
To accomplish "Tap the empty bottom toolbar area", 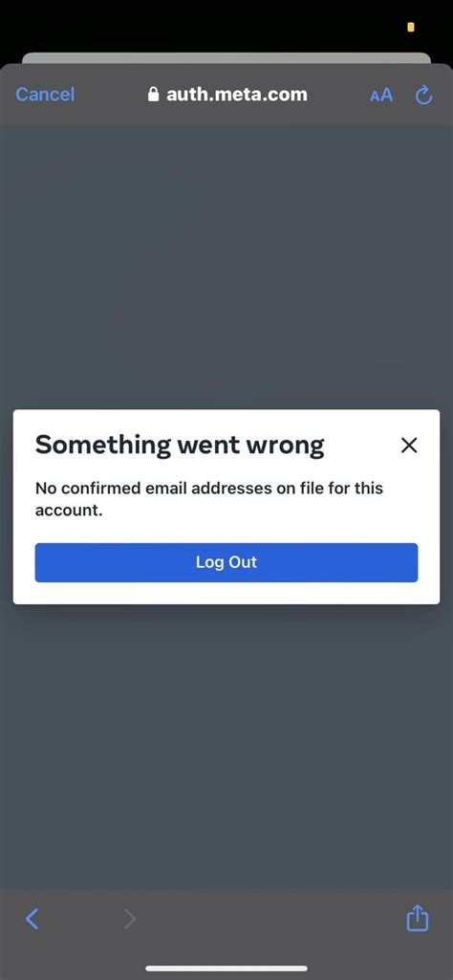I will tap(269, 918).
